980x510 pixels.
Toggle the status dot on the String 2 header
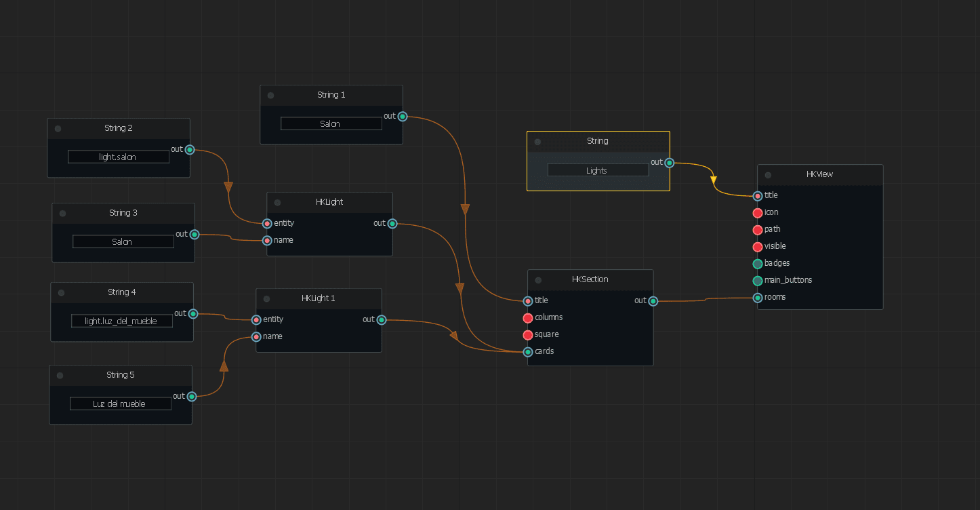(57, 127)
